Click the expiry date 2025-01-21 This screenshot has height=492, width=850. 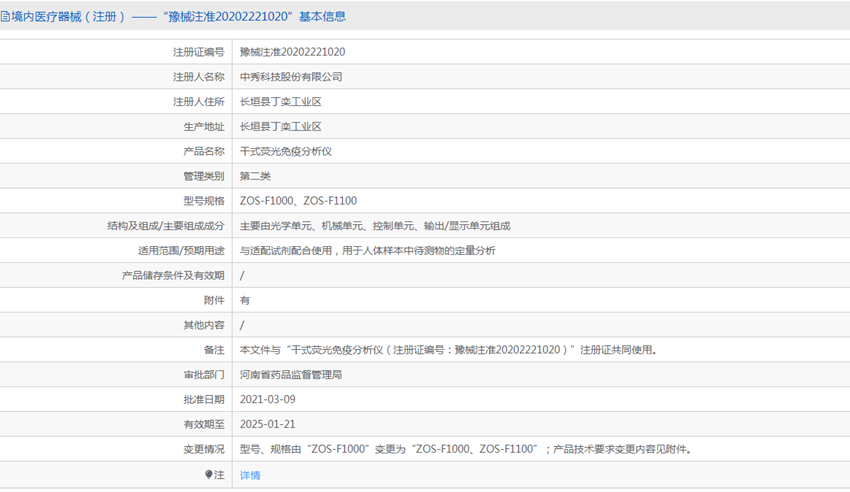267,425
